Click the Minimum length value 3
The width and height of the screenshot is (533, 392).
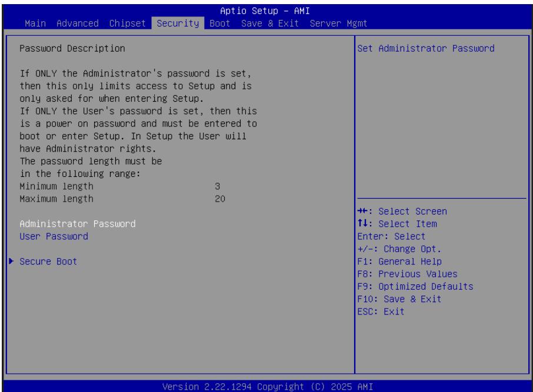[x=217, y=186]
